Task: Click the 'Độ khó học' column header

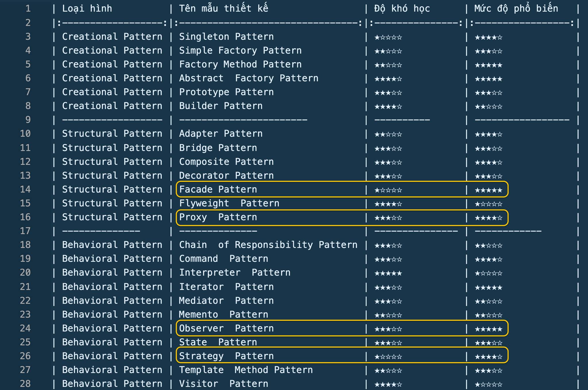Action: coord(402,9)
